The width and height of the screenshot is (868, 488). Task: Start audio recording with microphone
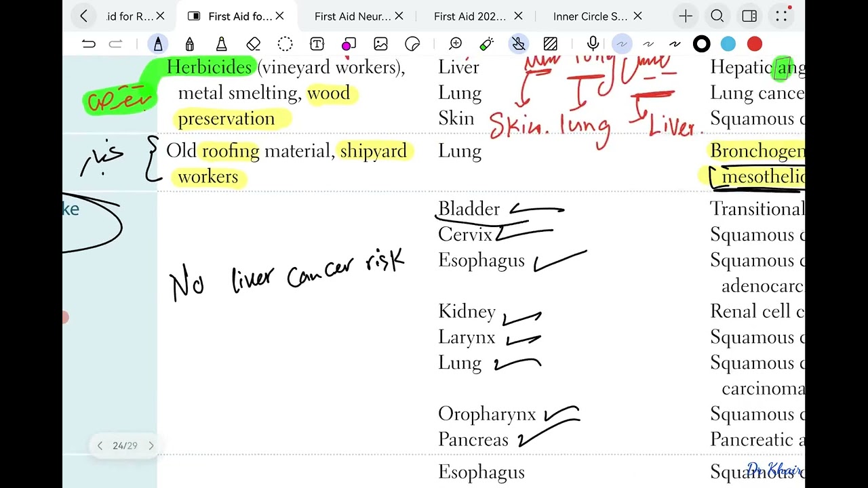click(x=593, y=44)
